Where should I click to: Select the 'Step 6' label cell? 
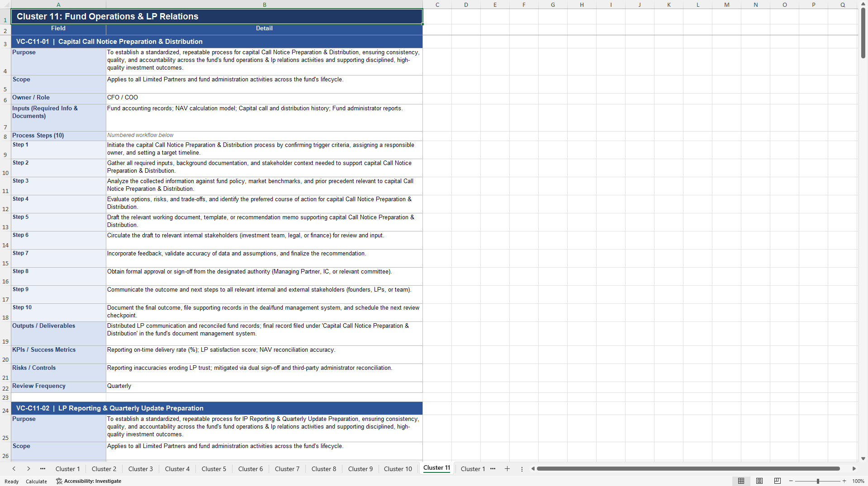click(58, 240)
